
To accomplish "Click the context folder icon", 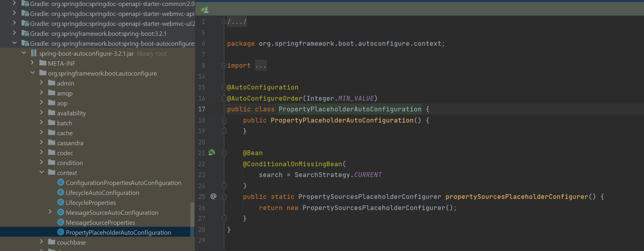I will [52, 172].
